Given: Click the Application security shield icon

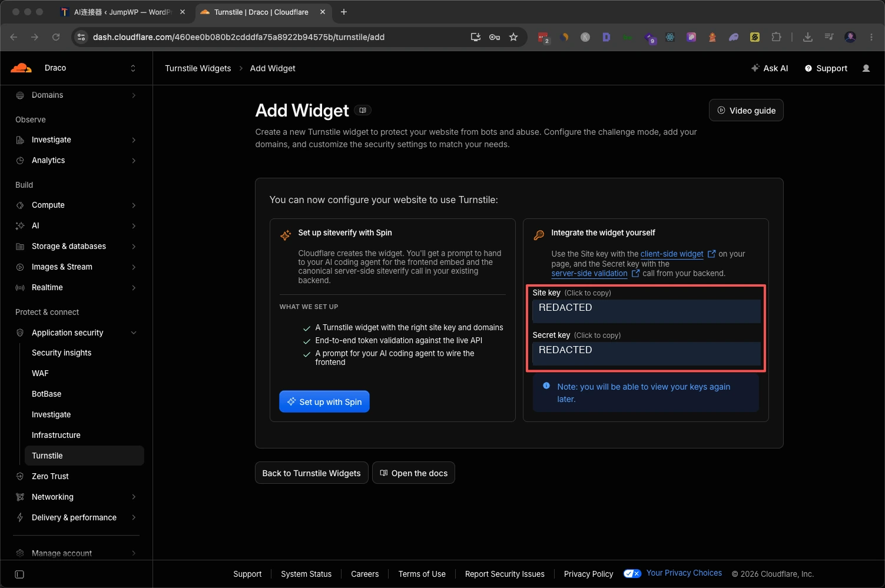Looking at the screenshot, I should (20, 333).
